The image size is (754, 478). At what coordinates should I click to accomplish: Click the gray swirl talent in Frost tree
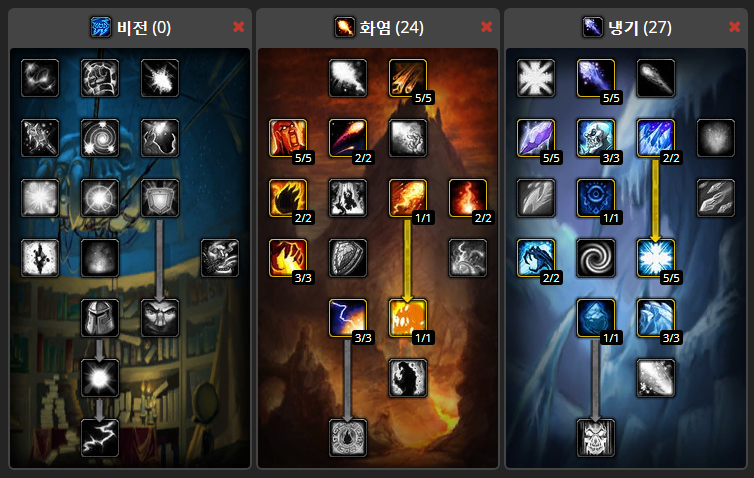point(596,258)
